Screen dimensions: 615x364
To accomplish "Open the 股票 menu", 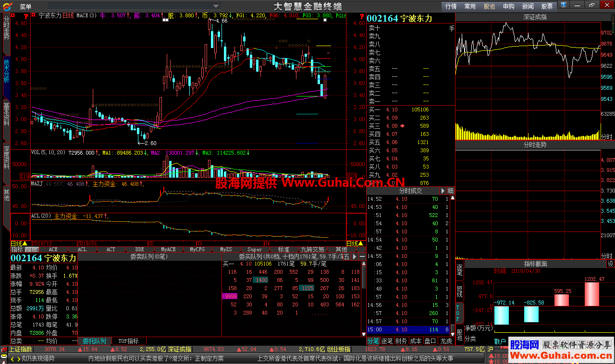I will (547, 6).
